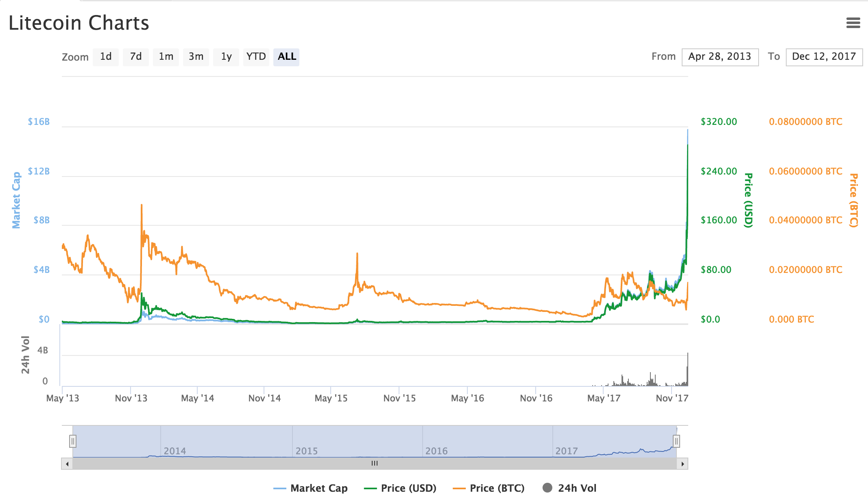Grab the left navigator range handle
Image resolution: width=868 pixels, height=497 pixels.
pos(73,441)
